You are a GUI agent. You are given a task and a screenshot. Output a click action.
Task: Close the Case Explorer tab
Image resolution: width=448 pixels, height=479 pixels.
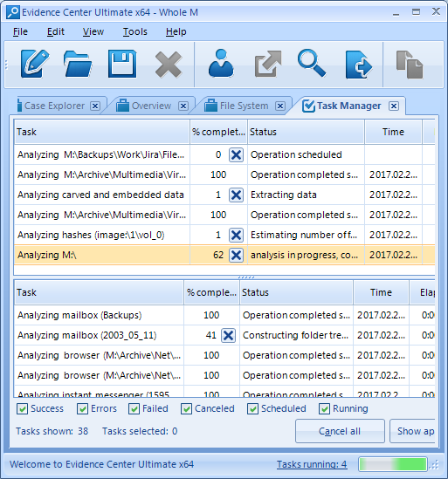click(x=95, y=106)
